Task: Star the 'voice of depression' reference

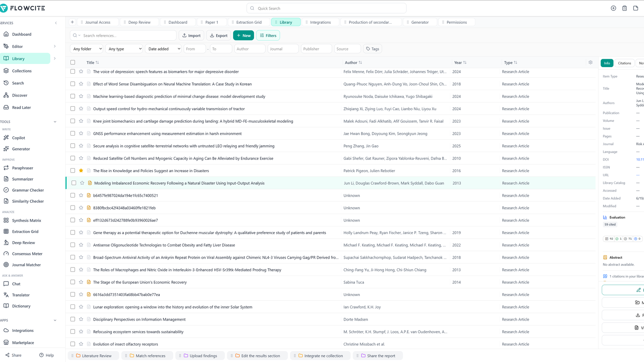Action: tap(81, 72)
